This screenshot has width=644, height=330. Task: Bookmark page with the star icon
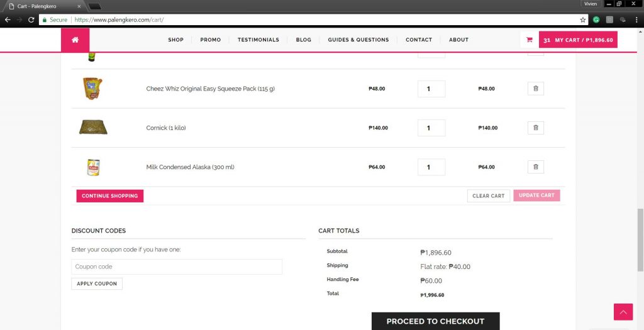583,19
